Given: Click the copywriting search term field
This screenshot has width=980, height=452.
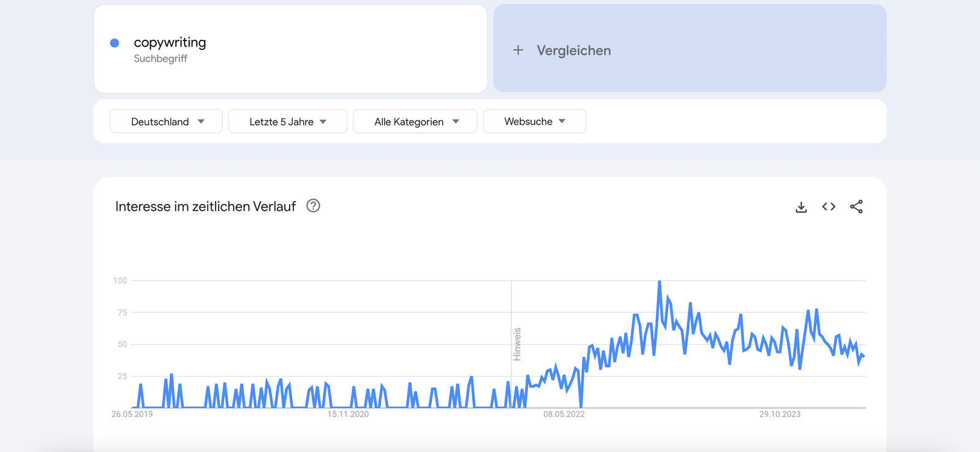Looking at the screenshot, I should coord(290,49).
